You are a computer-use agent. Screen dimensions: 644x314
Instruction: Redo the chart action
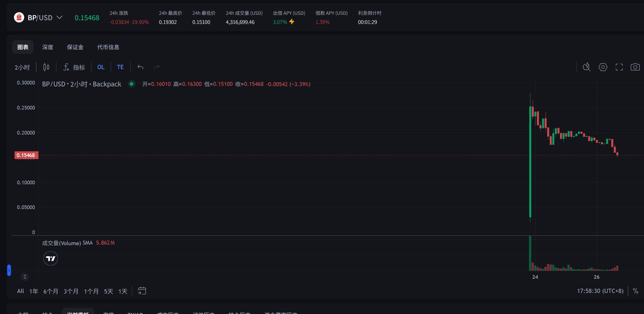coord(157,67)
